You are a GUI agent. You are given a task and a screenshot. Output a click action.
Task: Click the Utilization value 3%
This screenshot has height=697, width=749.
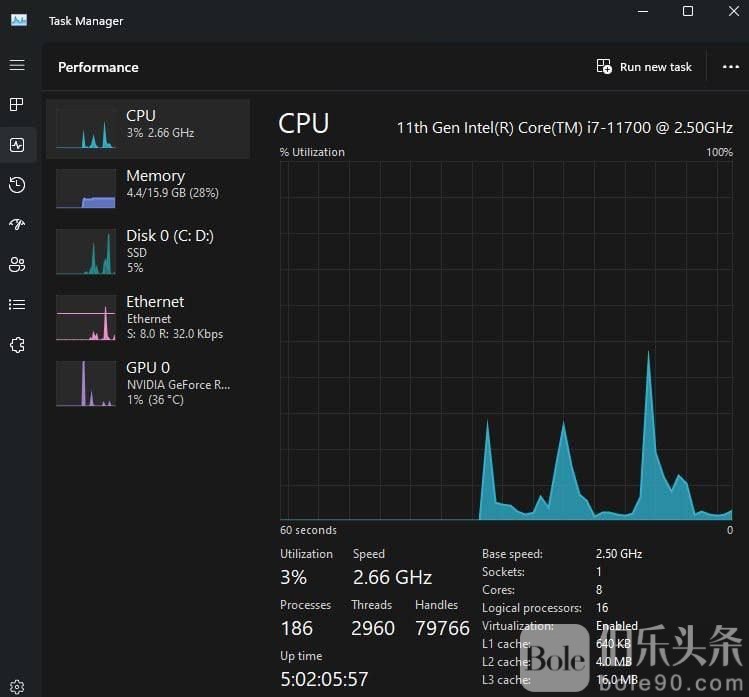click(293, 577)
